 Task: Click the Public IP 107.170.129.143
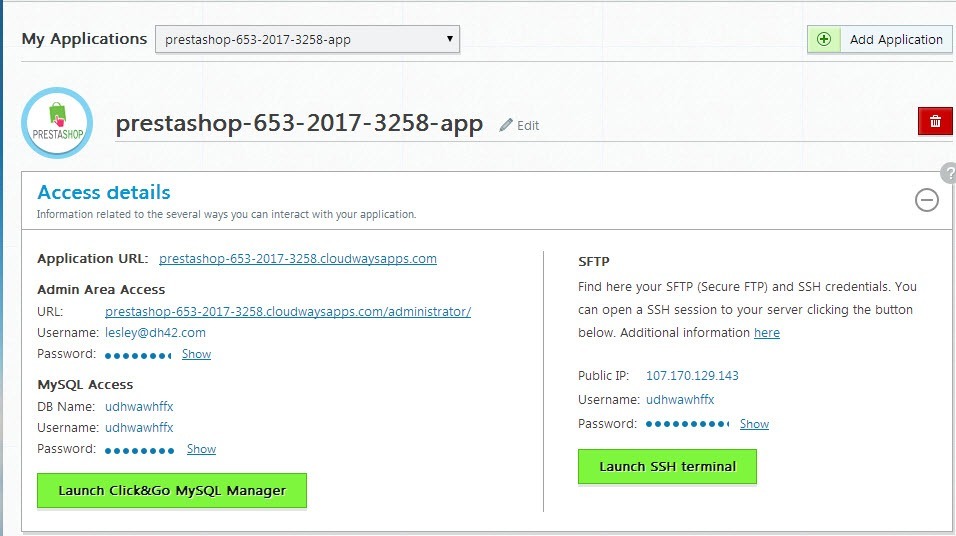tap(692, 376)
